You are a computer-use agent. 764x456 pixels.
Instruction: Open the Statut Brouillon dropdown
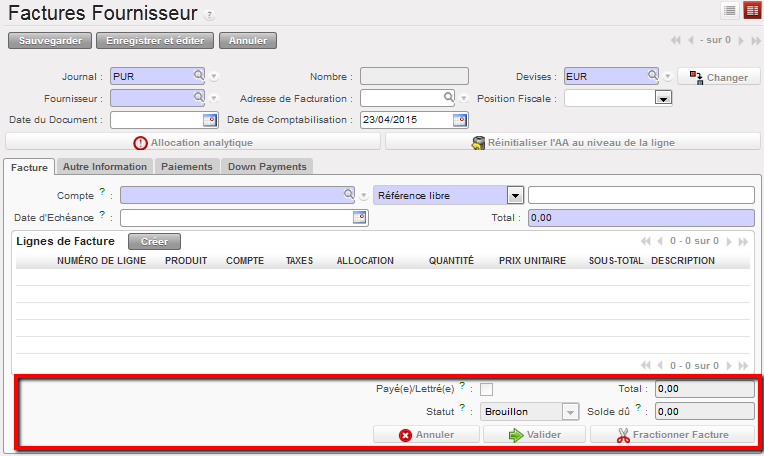tap(570, 411)
